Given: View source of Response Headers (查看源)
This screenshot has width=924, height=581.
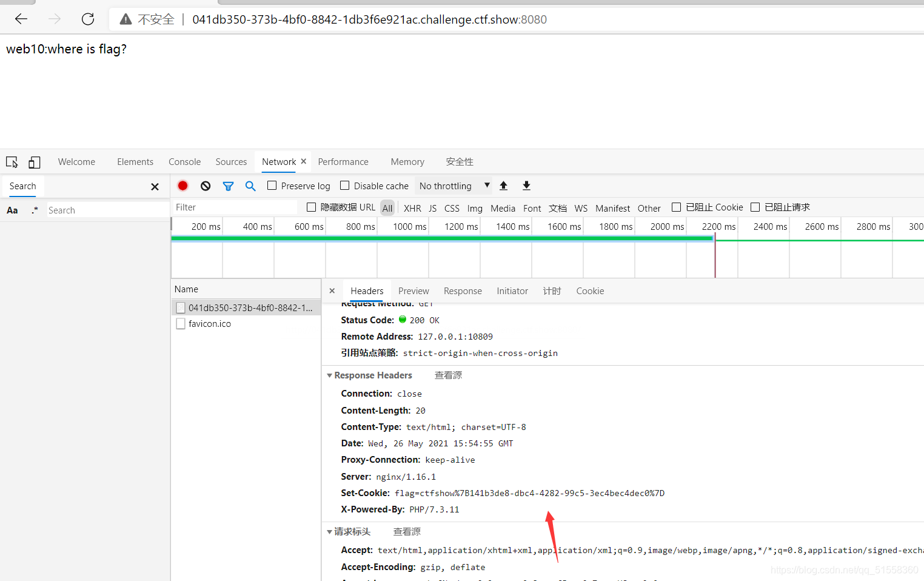Looking at the screenshot, I should point(448,375).
